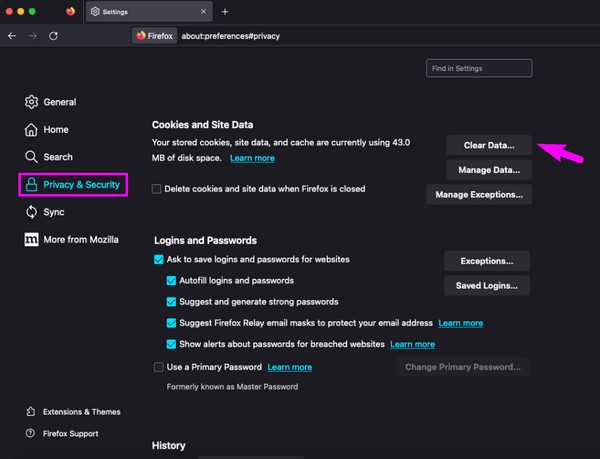Screen dimensions: 600x459
Task: Toggle Ask to save logins and passwords
Action: click(159, 260)
